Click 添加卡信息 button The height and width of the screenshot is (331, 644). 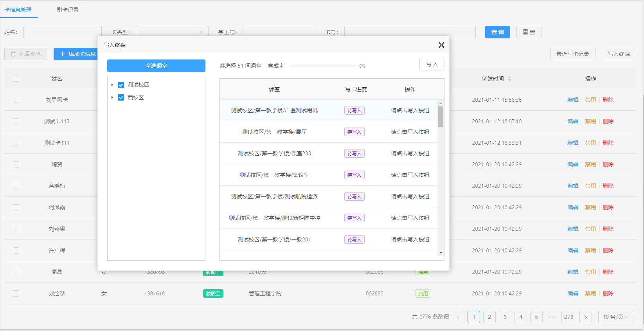[78, 54]
